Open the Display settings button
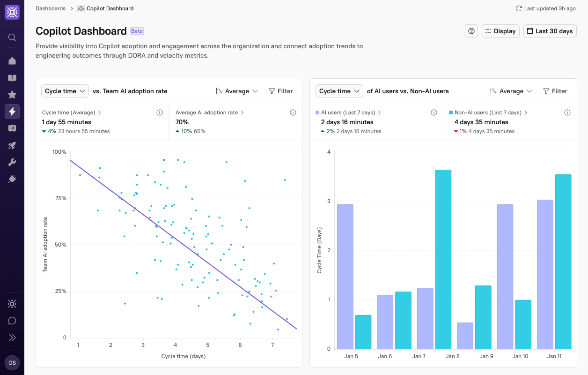This screenshot has width=588, height=375. point(500,30)
